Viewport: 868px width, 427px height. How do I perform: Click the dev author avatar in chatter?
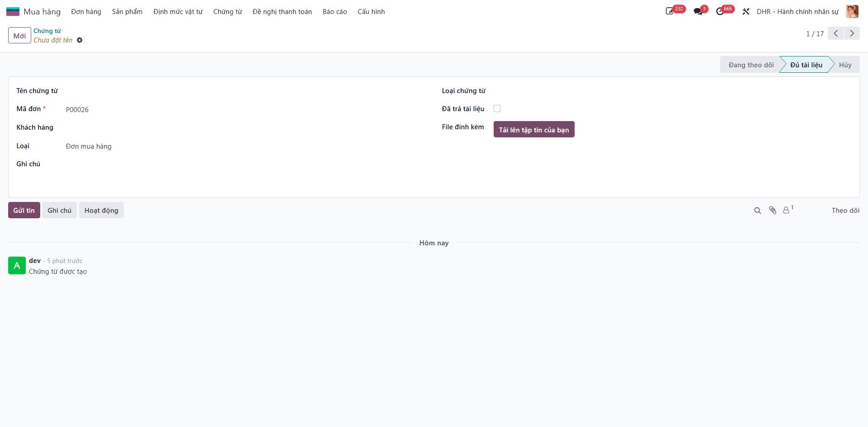coord(17,266)
